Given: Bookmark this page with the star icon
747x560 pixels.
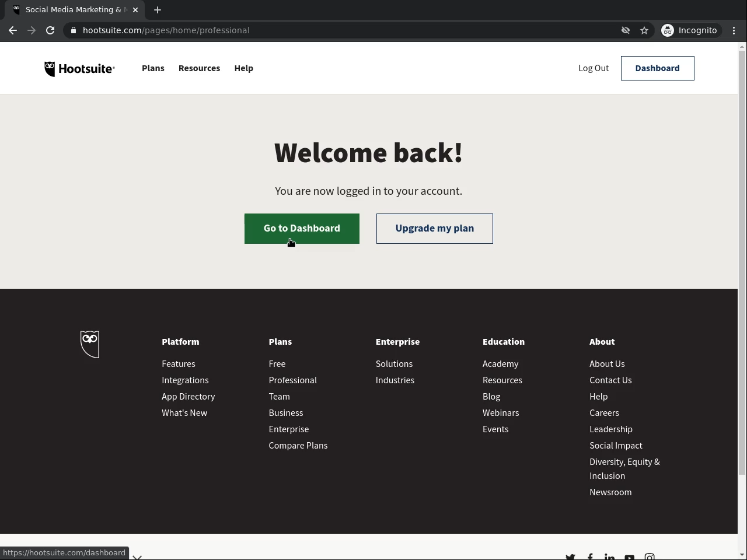Looking at the screenshot, I should (x=644, y=30).
